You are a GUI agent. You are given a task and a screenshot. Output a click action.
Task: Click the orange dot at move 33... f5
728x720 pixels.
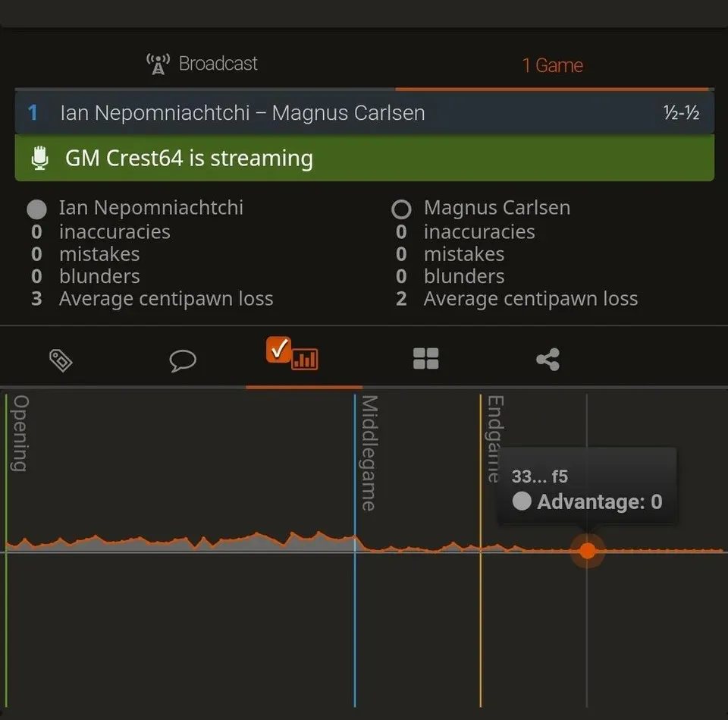pos(587,551)
